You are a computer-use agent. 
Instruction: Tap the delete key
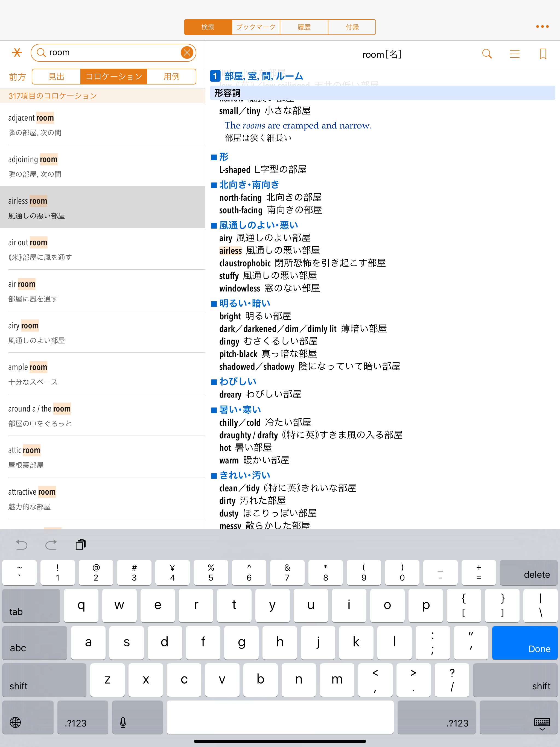[x=529, y=573]
